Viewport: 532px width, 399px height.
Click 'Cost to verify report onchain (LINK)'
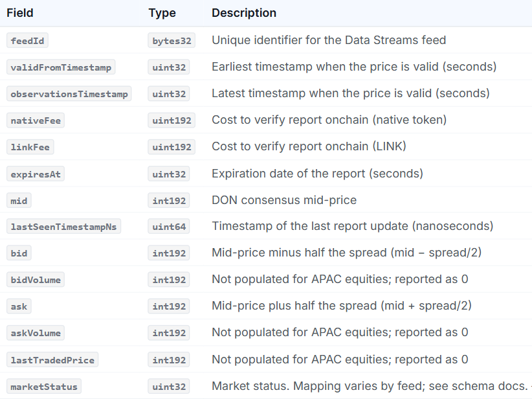pyautogui.click(x=309, y=146)
